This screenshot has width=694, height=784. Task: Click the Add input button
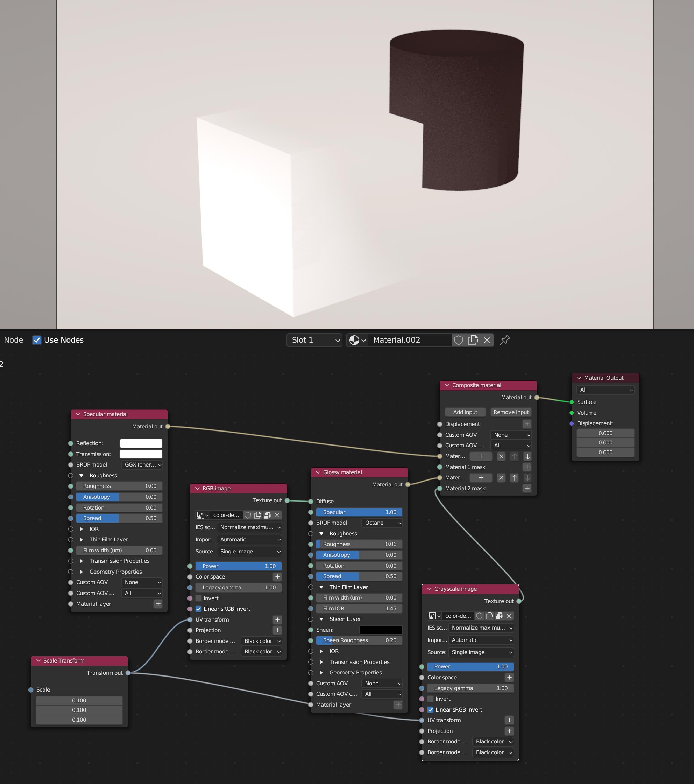pos(465,412)
